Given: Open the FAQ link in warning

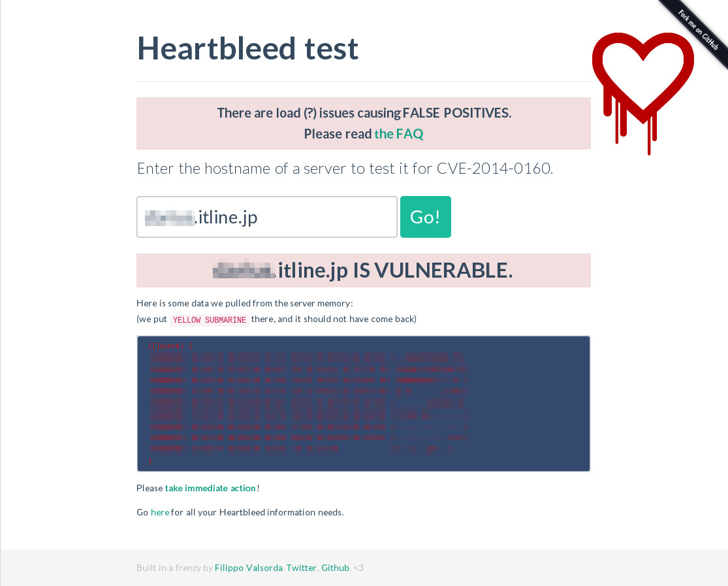Looking at the screenshot, I should click(398, 134).
